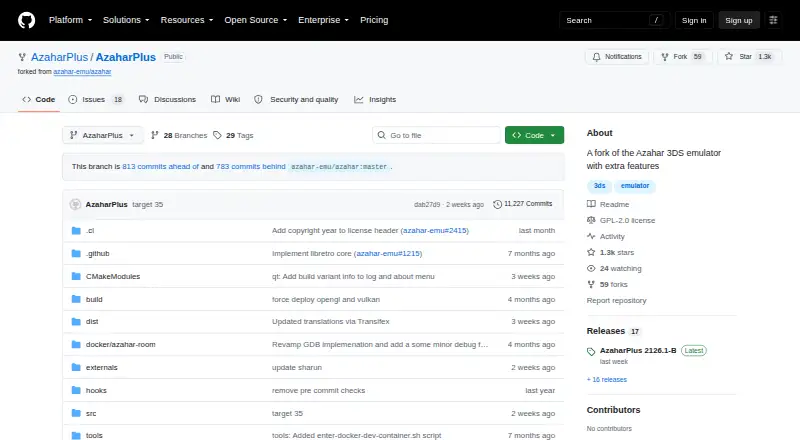Click the Fork button
The image size is (800, 440).
(682, 57)
